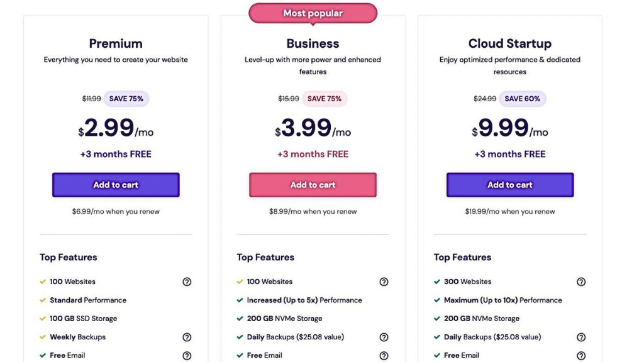Click the Premium plan heading
Viewport: 644px width, 362px height.
(116, 43)
